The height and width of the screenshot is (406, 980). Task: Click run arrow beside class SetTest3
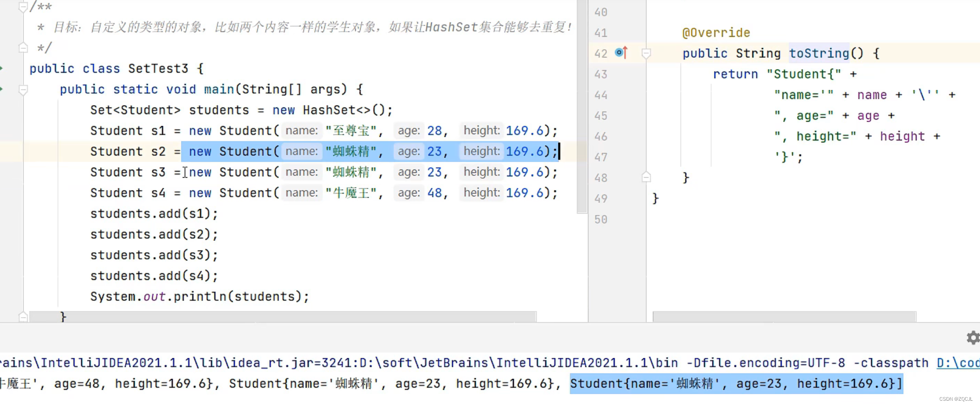pos(1,68)
